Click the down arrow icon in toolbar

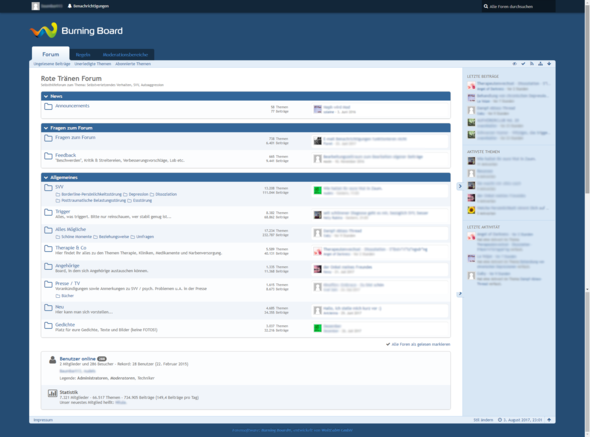[549, 64]
